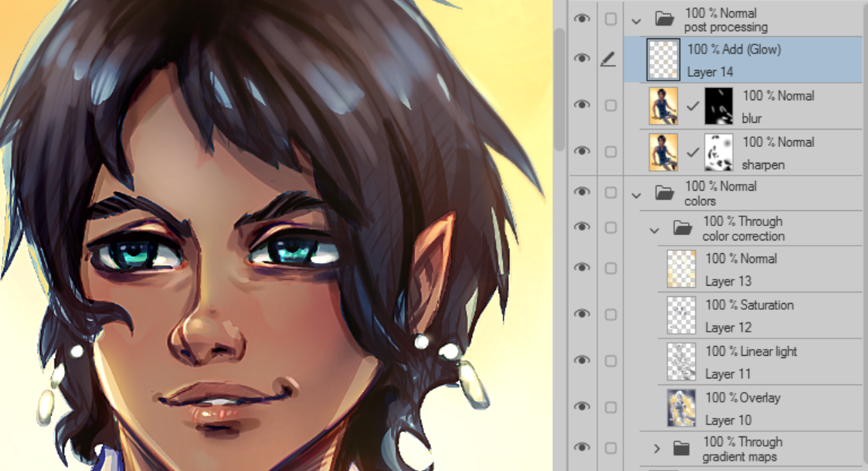Select the sharpen layer mask thumbnail
Screen dimensions: 868x471
click(x=719, y=152)
